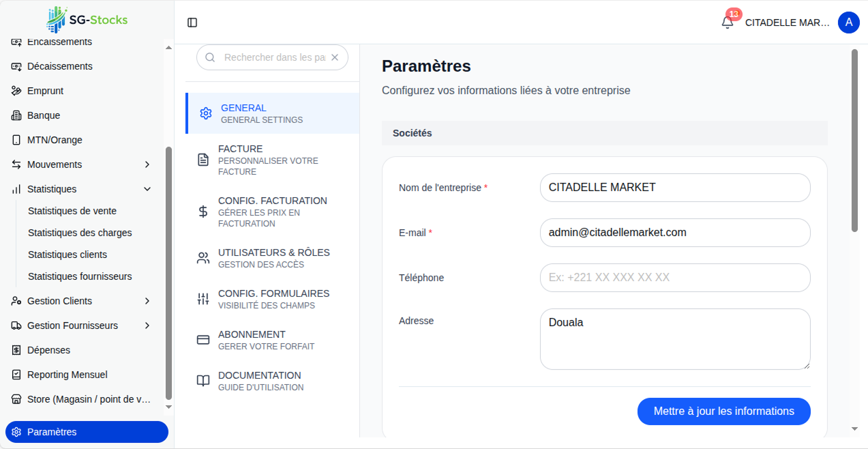Image resolution: width=868 pixels, height=449 pixels.
Task: Select the DOCUMENTATION tab
Action: 273,381
